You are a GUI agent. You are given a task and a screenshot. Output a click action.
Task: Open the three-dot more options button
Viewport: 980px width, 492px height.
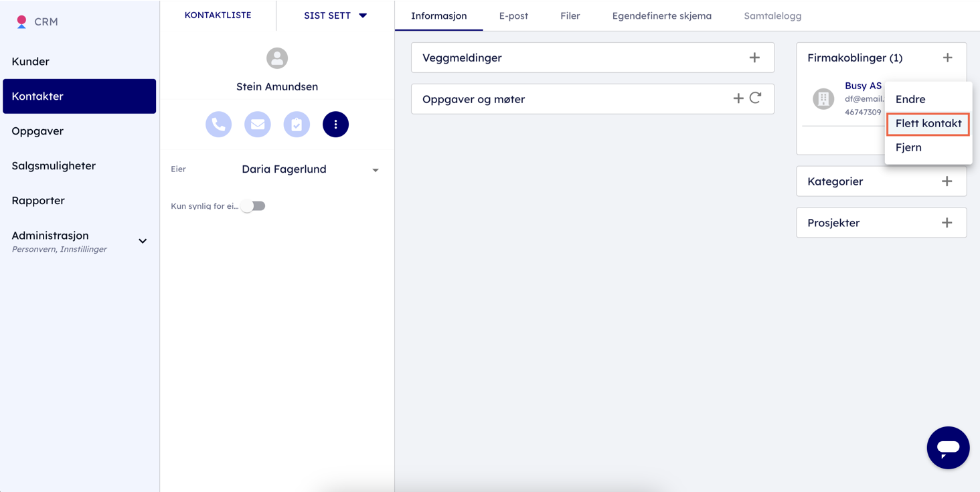[335, 125]
